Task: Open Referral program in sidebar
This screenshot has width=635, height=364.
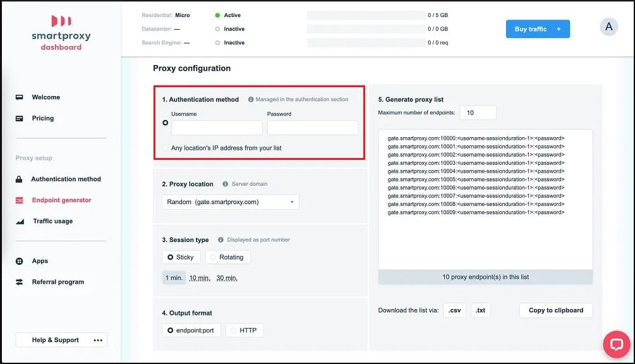Action: click(58, 282)
